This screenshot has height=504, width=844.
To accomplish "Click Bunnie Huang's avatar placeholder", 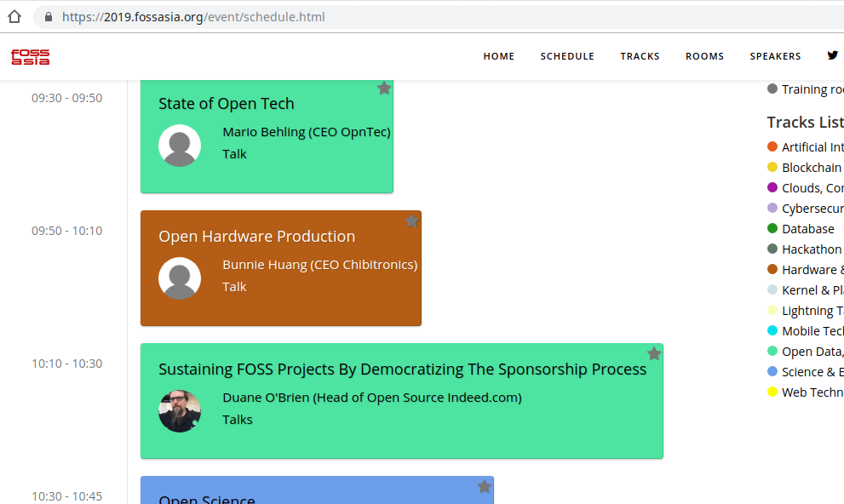I will tap(180, 278).
